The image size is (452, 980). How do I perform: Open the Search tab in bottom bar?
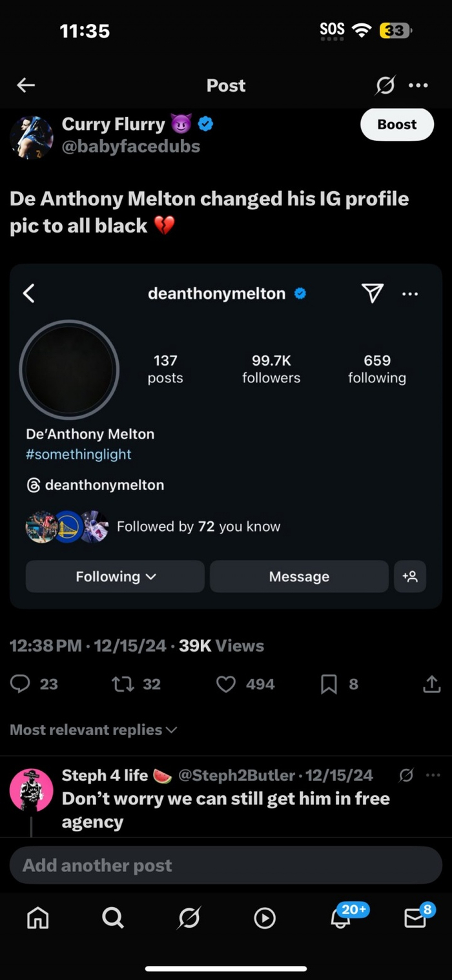(113, 917)
